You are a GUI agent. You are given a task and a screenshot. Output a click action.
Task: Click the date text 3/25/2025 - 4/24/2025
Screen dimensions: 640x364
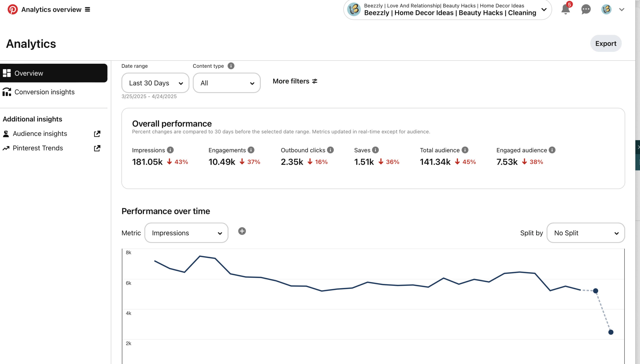149,96
